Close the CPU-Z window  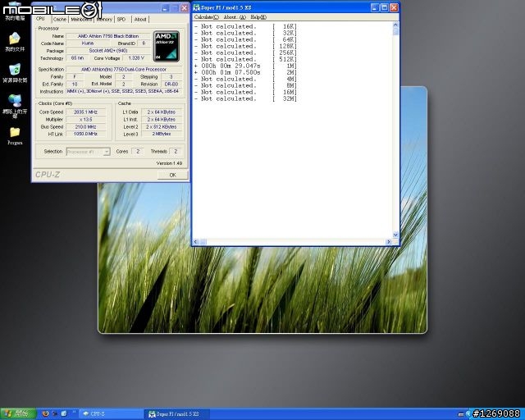184,8
